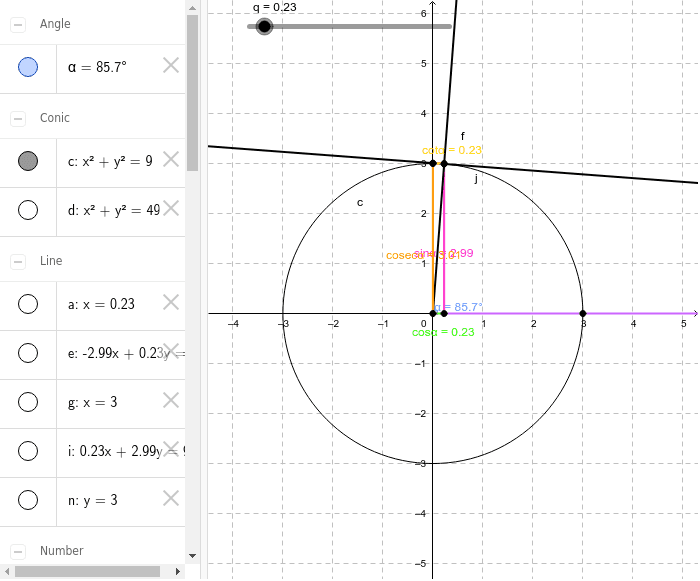Delete the angle α = 85.7° entry
Viewport: 700px width, 581px height.
click(x=171, y=66)
